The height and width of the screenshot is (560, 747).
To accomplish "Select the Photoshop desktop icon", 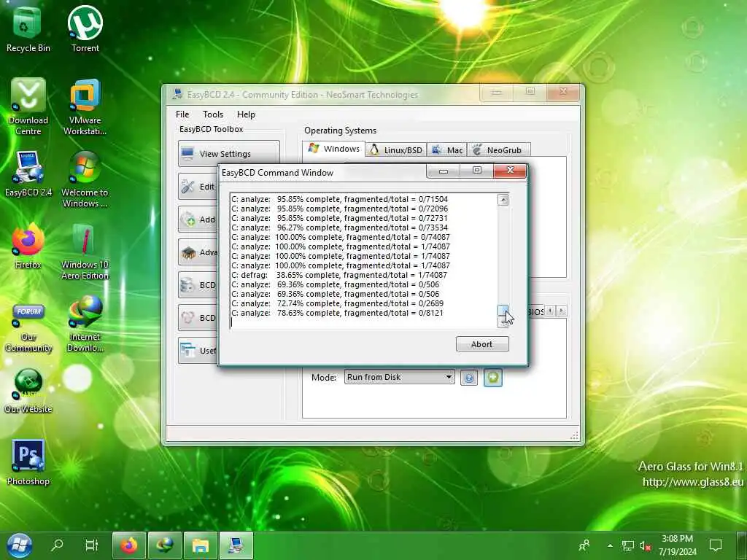I will (28, 463).
